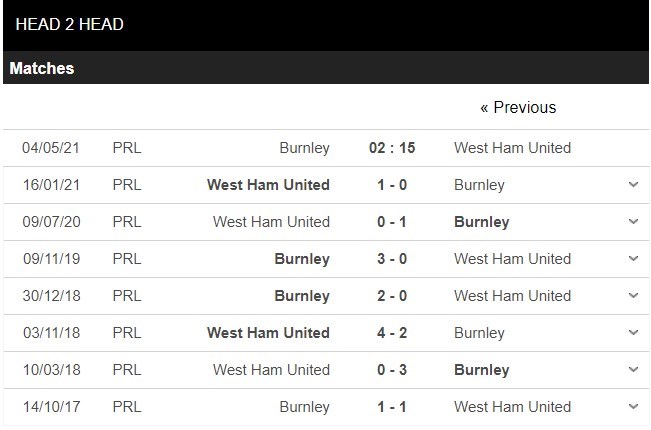Click the 1 - 1 score from 14/10/17
Screen dimensions: 651x430
point(392,407)
